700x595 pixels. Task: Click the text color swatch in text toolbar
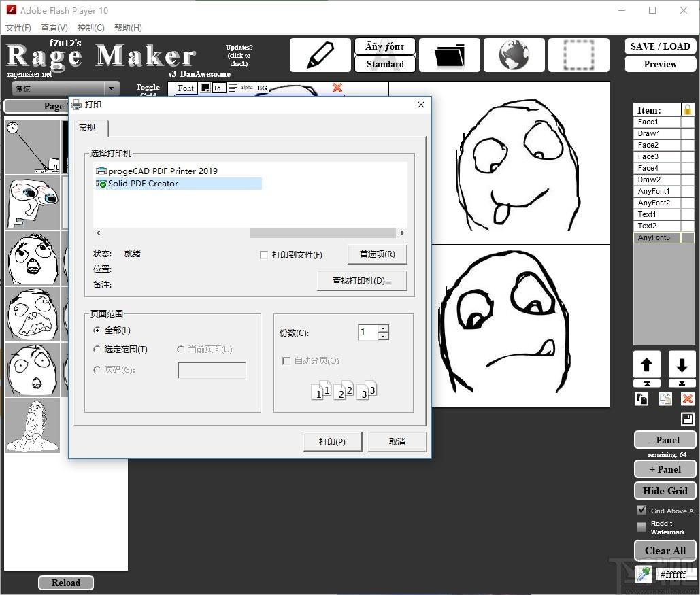[205, 88]
